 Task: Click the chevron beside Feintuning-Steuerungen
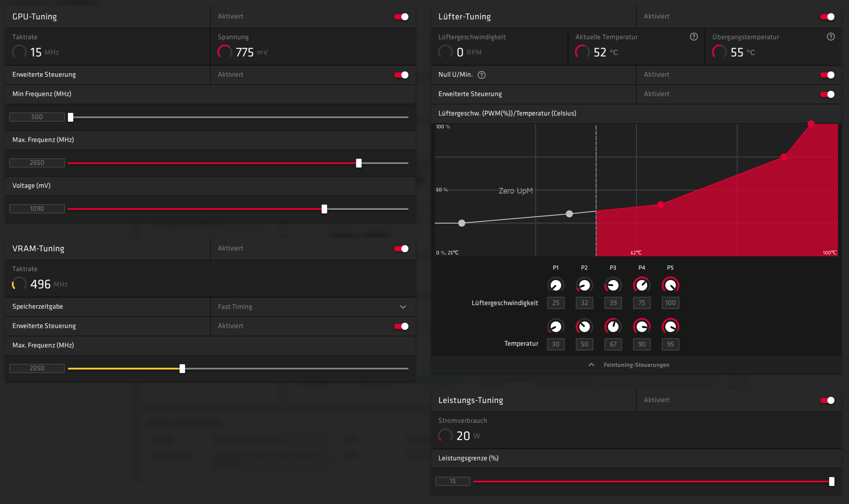point(591,365)
